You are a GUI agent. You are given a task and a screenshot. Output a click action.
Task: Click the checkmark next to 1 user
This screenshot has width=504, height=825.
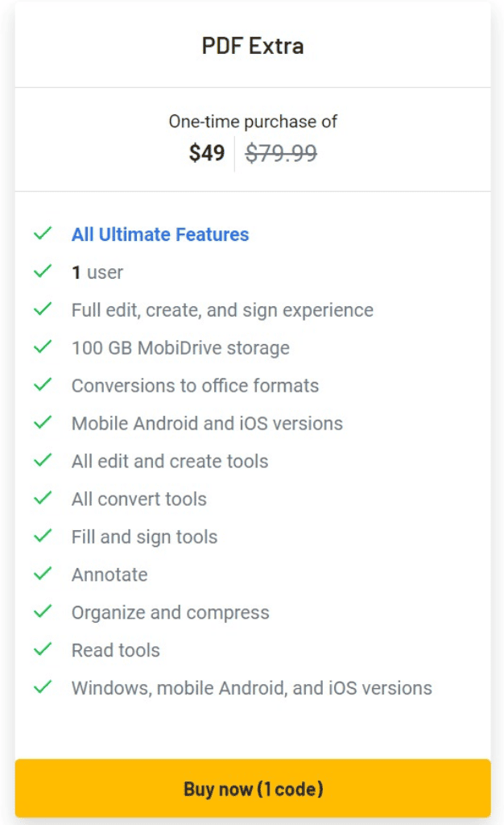coord(43,272)
